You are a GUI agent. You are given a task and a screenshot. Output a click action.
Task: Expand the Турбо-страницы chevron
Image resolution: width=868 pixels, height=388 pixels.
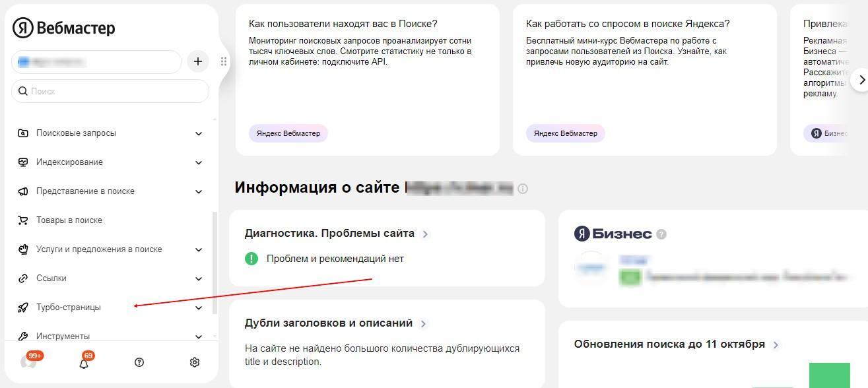(x=199, y=307)
